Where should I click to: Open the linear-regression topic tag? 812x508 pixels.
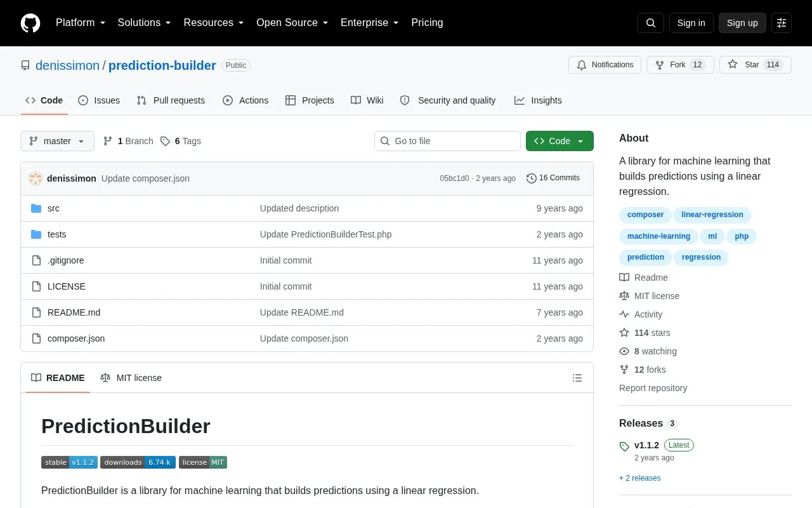click(712, 215)
